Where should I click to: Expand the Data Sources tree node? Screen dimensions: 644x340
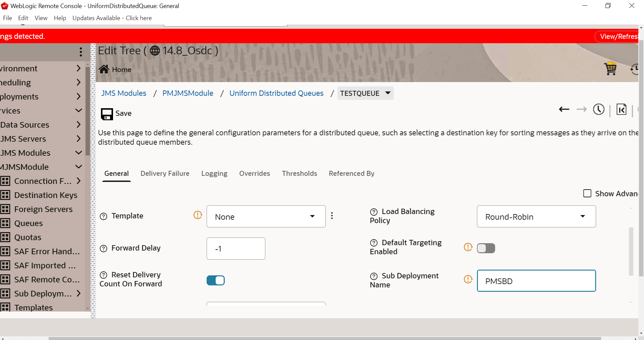click(x=78, y=125)
